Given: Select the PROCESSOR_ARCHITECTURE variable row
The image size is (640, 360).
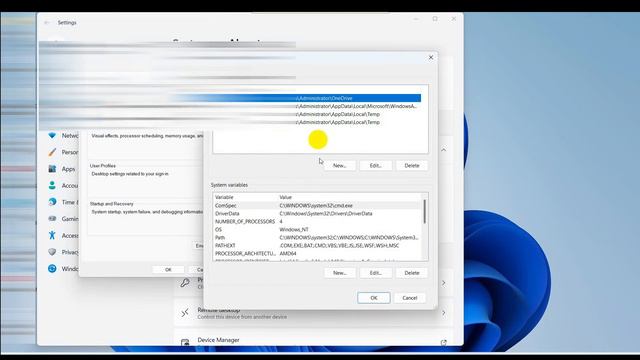Looking at the screenshot, I should (318, 253).
